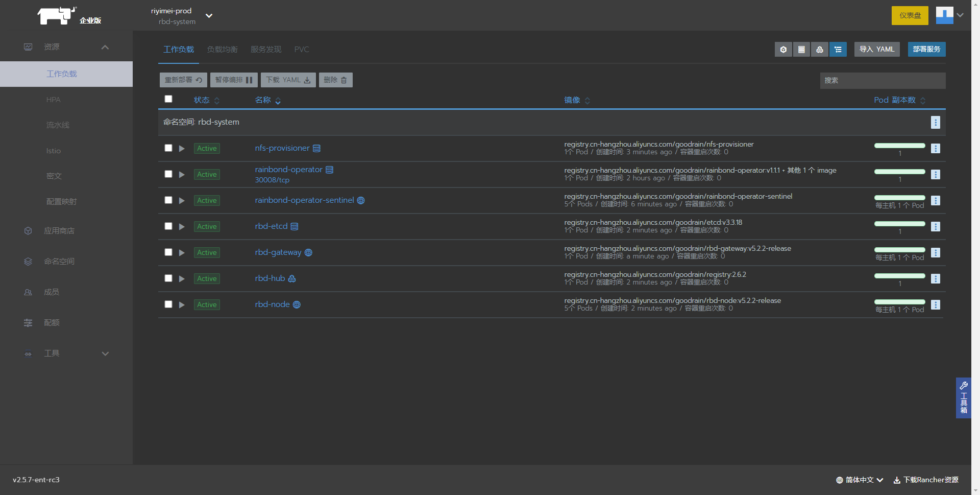This screenshot has width=980, height=495.
Task: Tick the rbd-gateway row checkbox
Action: point(168,252)
